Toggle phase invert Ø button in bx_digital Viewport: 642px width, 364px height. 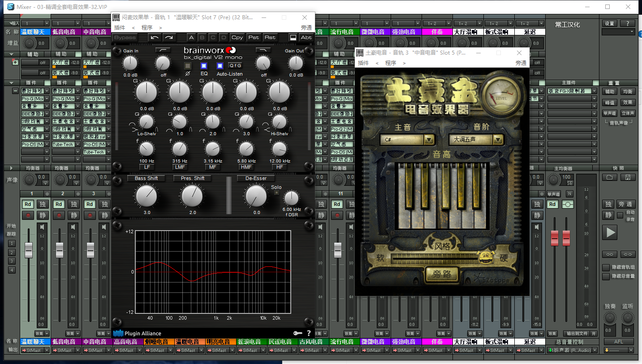pyautogui.click(x=188, y=66)
